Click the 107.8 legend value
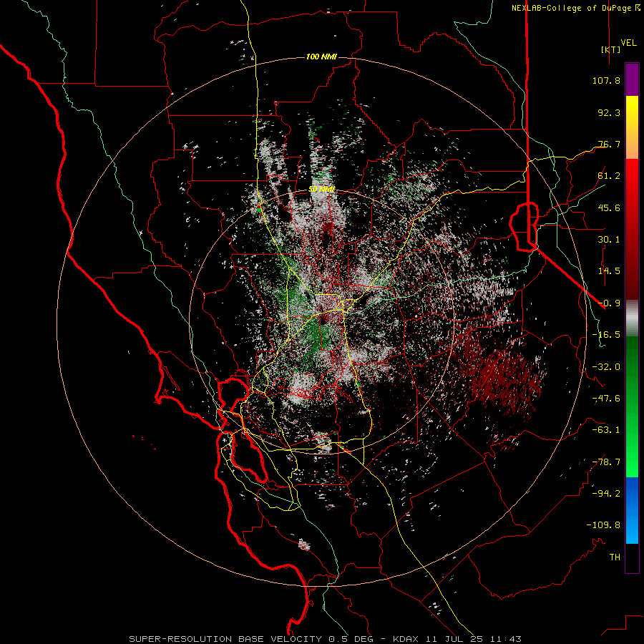The height and width of the screenshot is (644, 644). (x=606, y=80)
